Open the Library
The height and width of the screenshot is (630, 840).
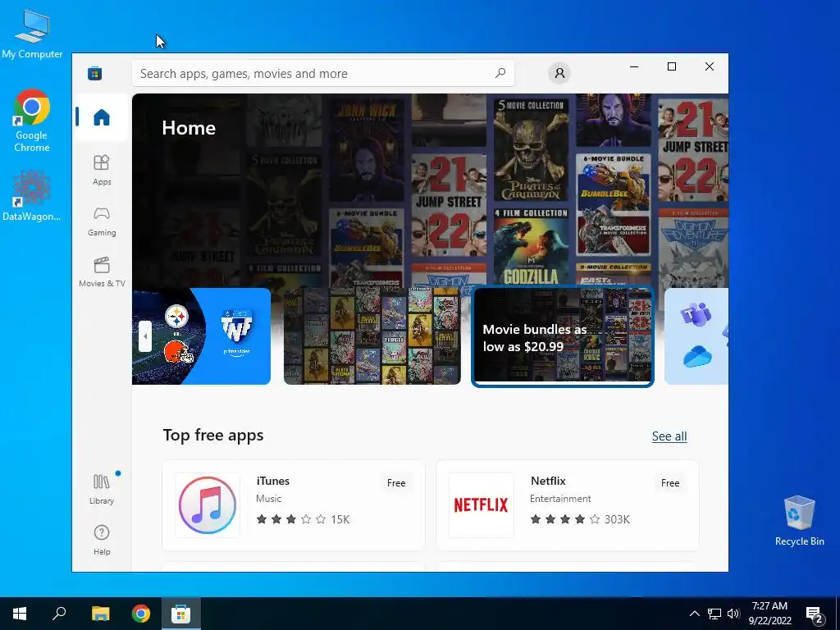point(102,489)
